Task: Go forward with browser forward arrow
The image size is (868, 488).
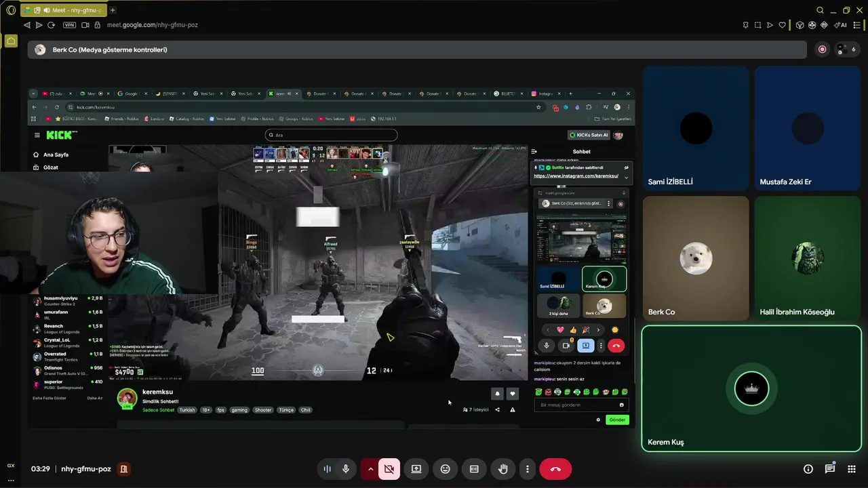Action: pos(39,25)
